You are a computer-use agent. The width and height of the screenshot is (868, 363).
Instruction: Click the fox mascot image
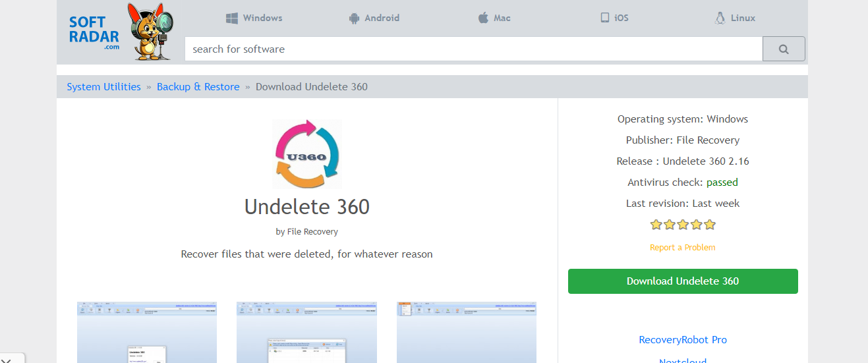(x=152, y=32)
